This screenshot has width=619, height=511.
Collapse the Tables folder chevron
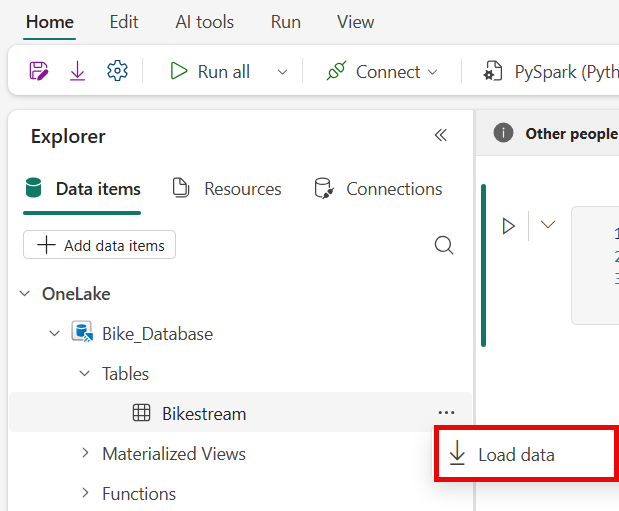tap(84, 373)
